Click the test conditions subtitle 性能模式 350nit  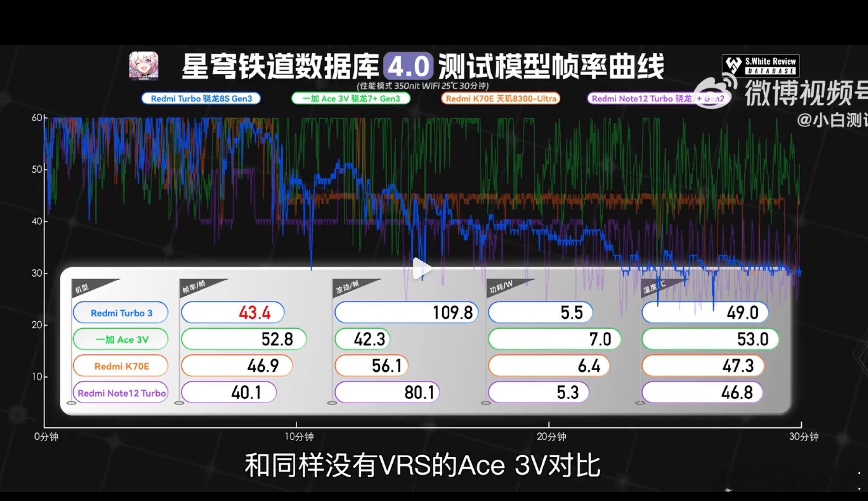[x=423, y=86]
